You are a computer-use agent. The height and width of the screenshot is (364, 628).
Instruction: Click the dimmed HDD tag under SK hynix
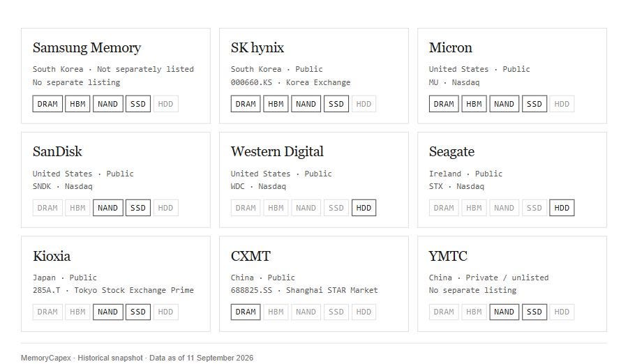[364, 104]
